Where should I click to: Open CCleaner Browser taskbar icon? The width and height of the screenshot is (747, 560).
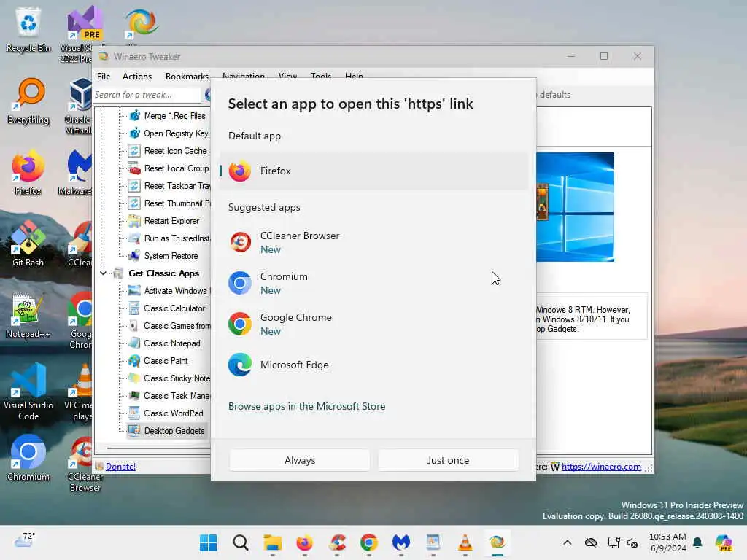point(337,542)
